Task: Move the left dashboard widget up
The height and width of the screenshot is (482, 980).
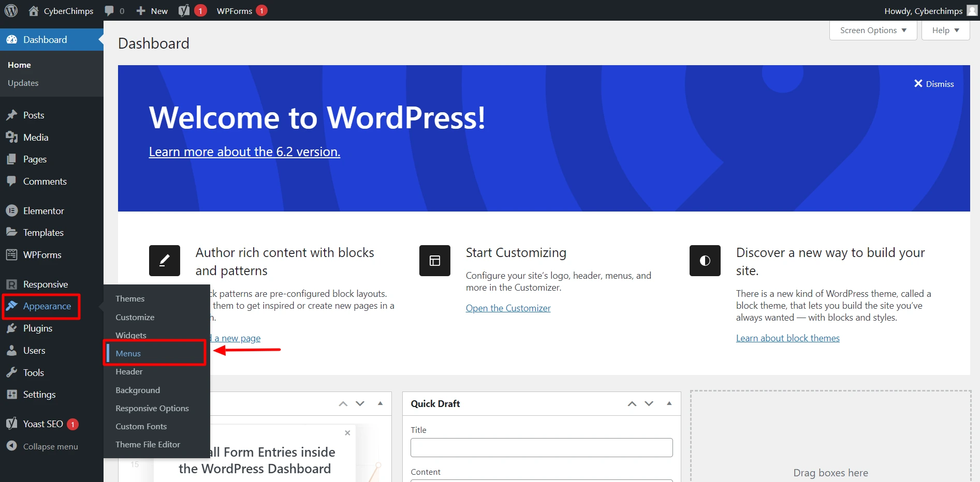Action: (343, 404)
